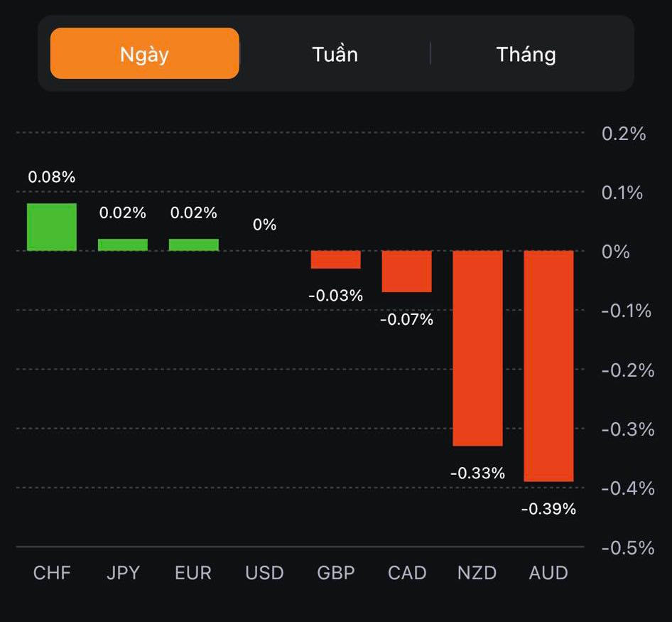Open the Tháng tab

tap(526, 54)
